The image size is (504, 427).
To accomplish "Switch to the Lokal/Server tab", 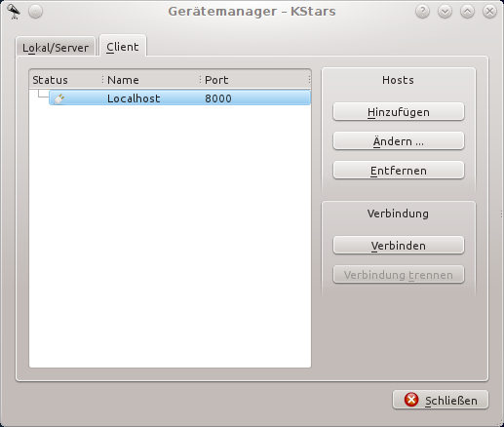I will [56, 48].
